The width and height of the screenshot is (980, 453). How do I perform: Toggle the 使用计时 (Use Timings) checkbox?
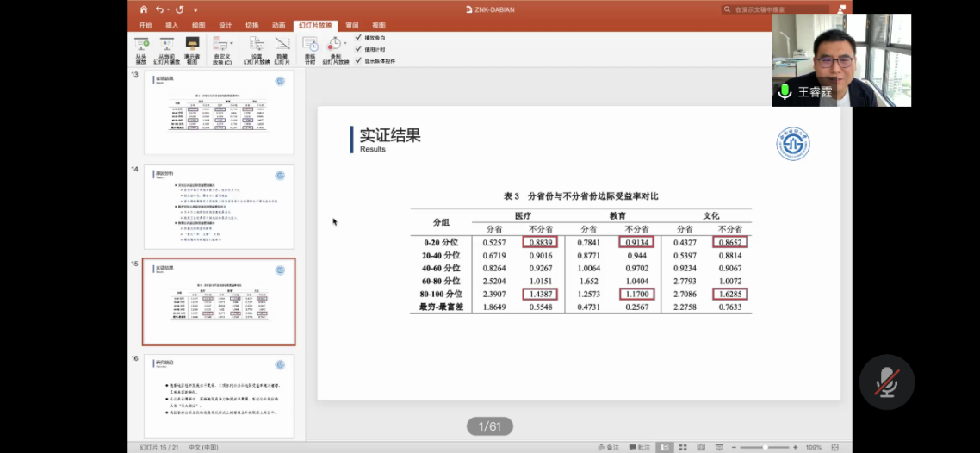358,49
